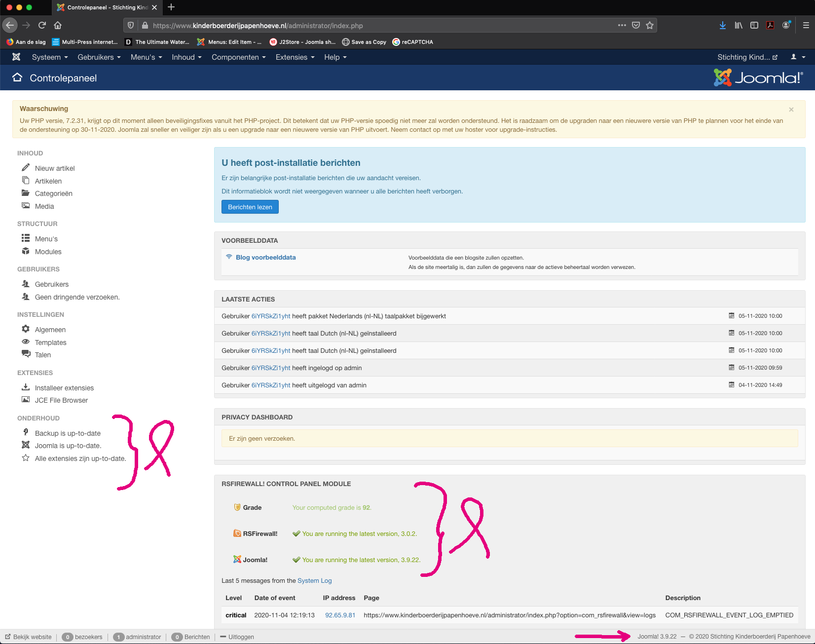
Task: Open the Help menu
Action: point(335,57)
